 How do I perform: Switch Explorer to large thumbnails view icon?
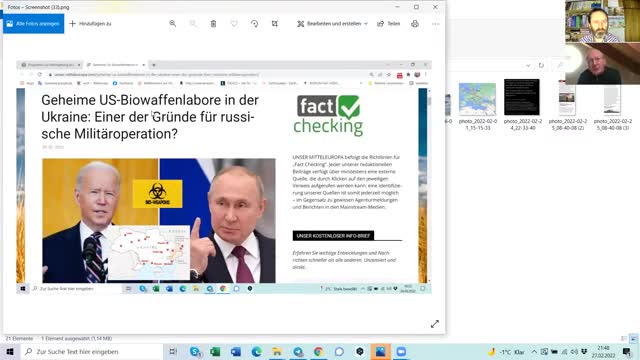(x=633, y=338)
